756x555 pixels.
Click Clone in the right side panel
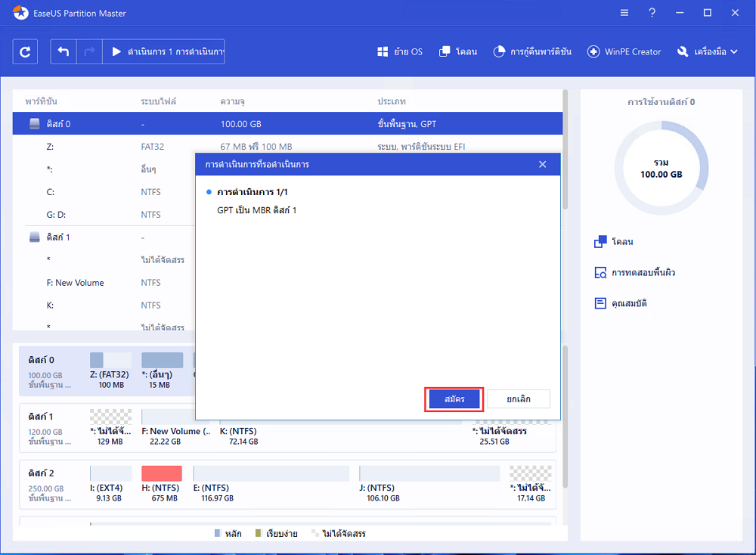pos(614,241)
